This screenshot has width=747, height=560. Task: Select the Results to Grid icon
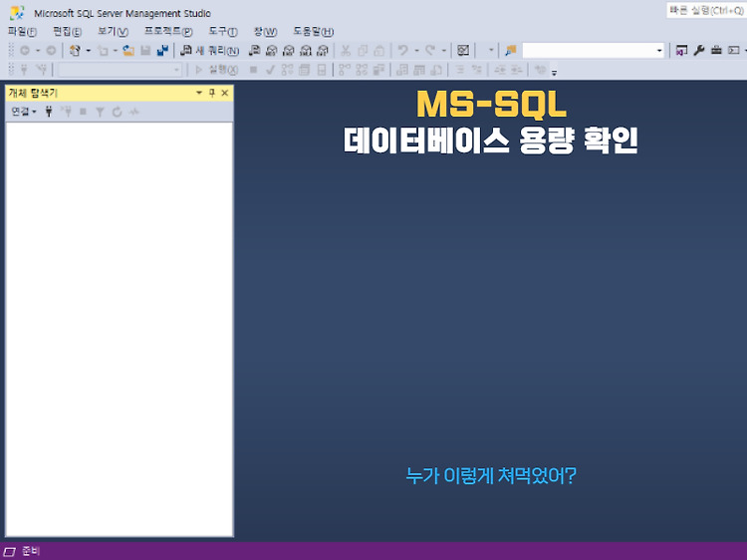419,70
